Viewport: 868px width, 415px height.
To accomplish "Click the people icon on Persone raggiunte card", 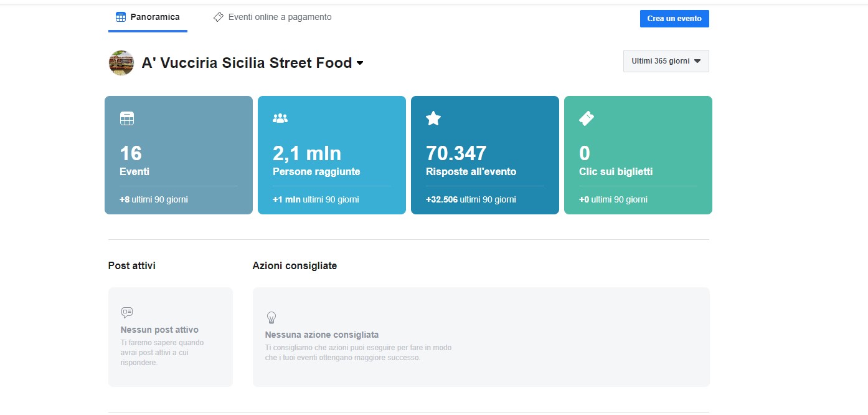I will [280, 118].
